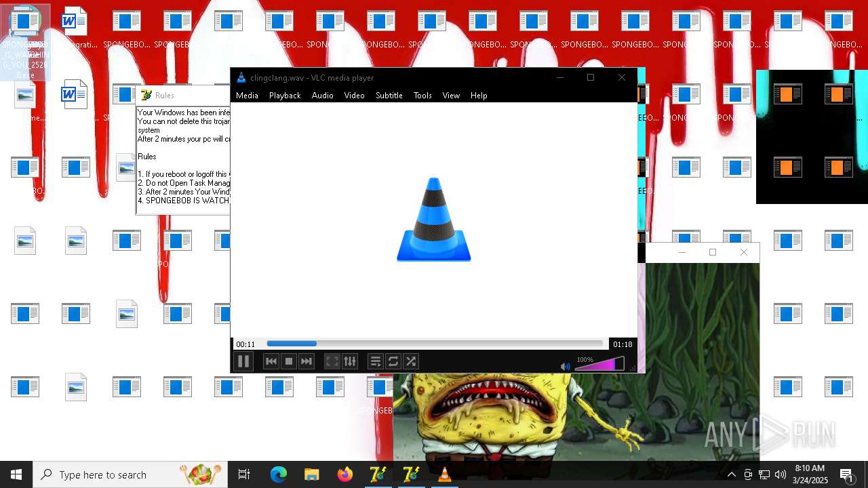Open the Windows Start menu
This screenshot has width=868, height=488.
pos(16,474)
